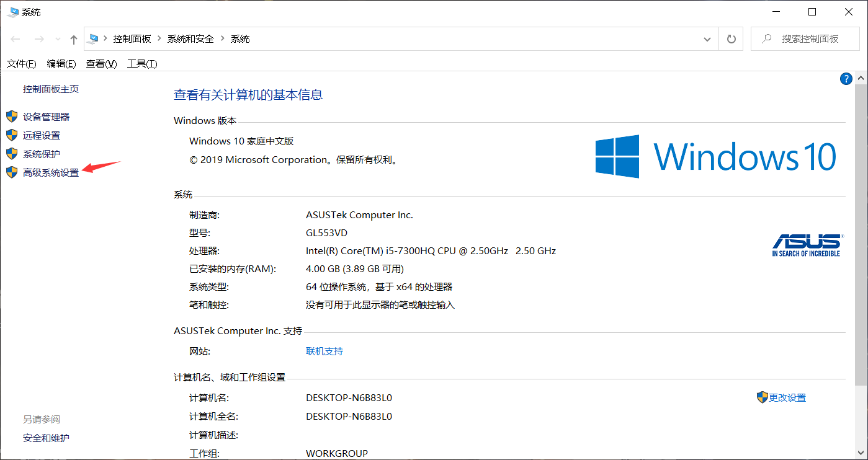Go up one level with Up arrow
The width and height of the screenshot is (868, 460).
74,39
